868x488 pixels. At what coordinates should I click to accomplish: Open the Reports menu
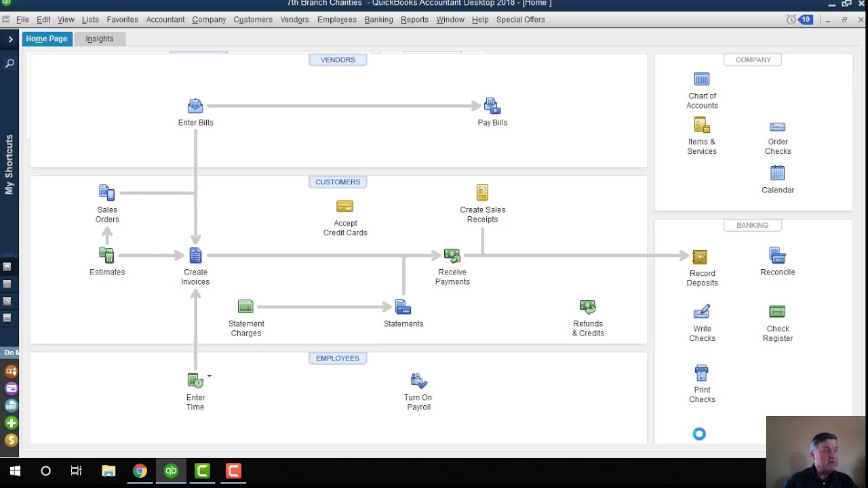click(414, 20)
